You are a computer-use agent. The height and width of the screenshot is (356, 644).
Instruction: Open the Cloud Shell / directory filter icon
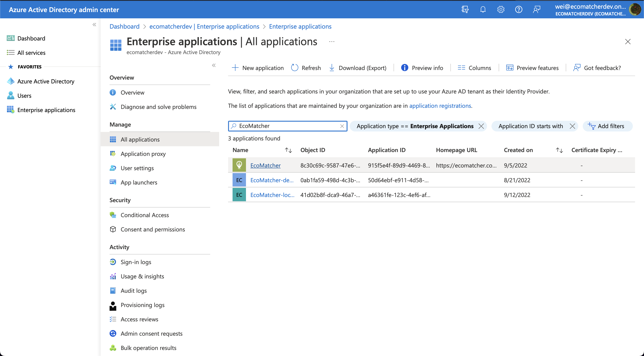tap(465, 9)
